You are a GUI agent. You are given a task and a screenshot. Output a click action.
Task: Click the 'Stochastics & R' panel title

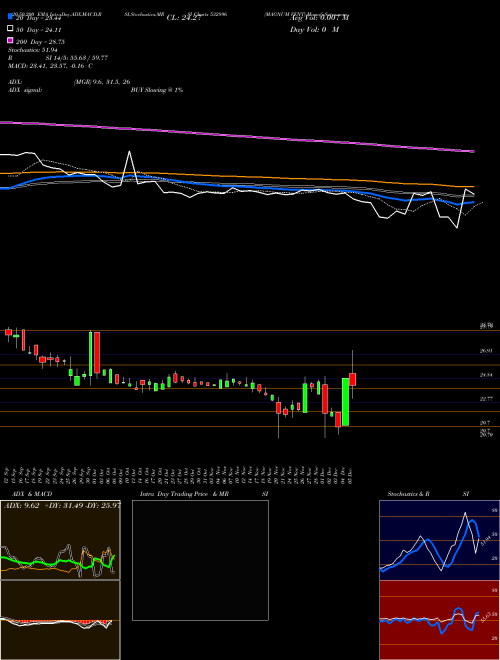409,494
